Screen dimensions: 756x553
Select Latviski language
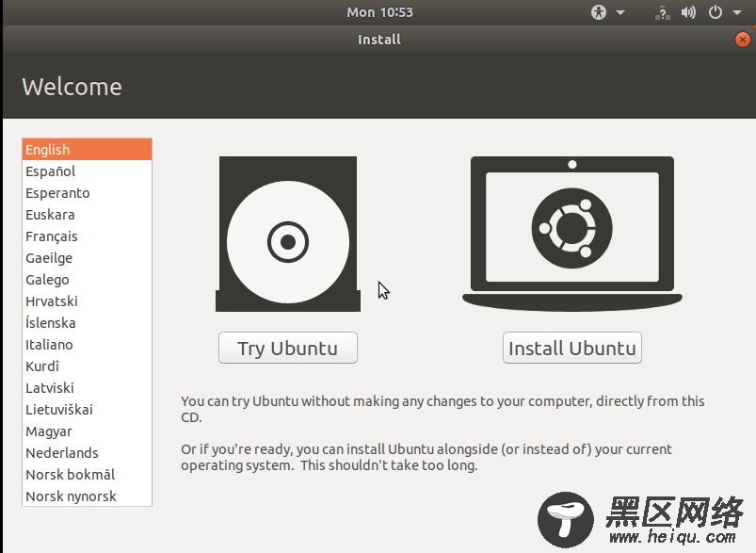(87, 388)
